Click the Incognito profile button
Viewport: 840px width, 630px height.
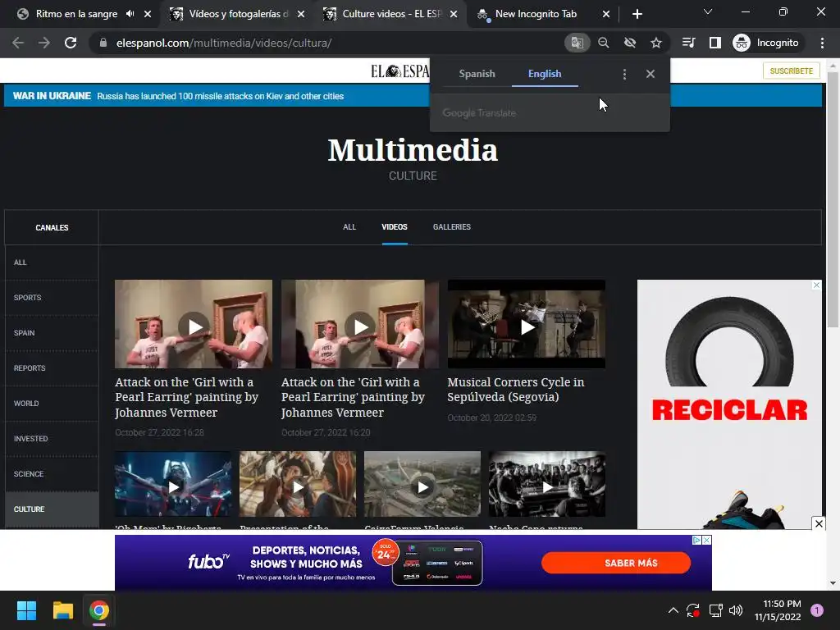coord(767,43)
